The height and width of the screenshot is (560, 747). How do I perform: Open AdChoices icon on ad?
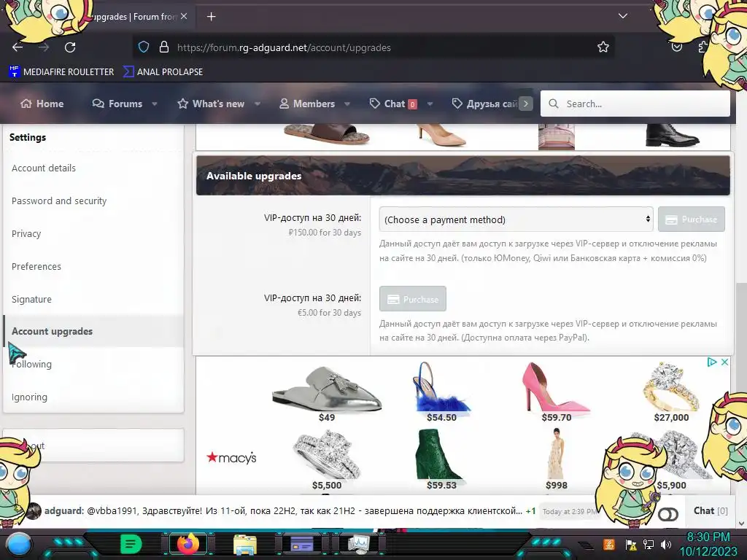[x=712, y=362]
